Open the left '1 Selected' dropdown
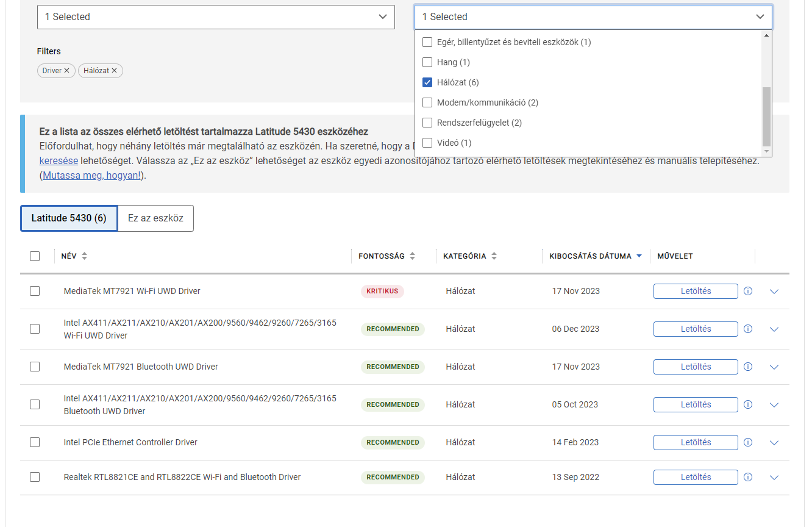This screenshot has width=812, height=527. [x=216, y=17]
